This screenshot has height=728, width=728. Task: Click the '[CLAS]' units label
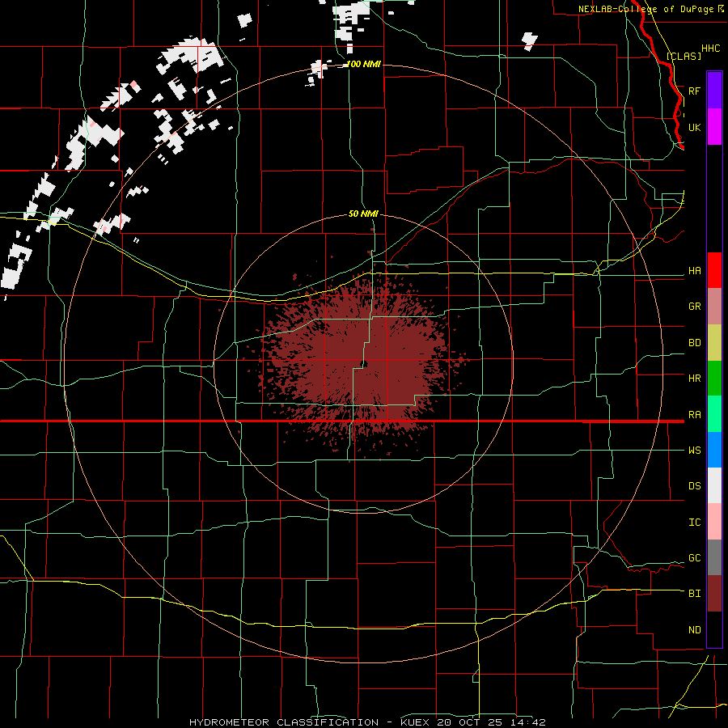(x=684, y=56)
